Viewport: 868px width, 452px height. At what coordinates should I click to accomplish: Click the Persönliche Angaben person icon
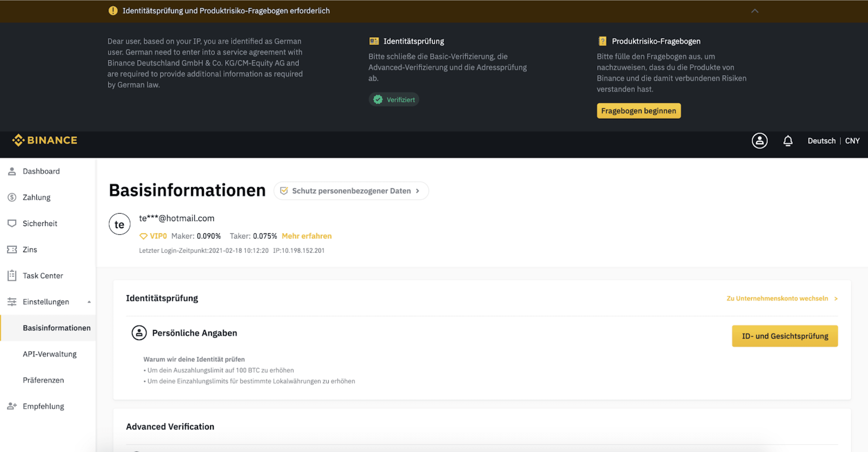click(139, 333)
